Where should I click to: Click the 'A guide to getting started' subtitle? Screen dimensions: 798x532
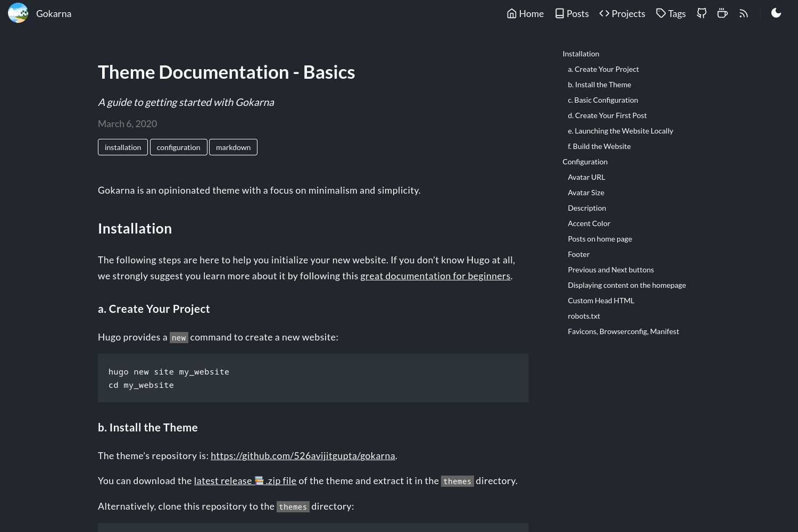(186, 102)
